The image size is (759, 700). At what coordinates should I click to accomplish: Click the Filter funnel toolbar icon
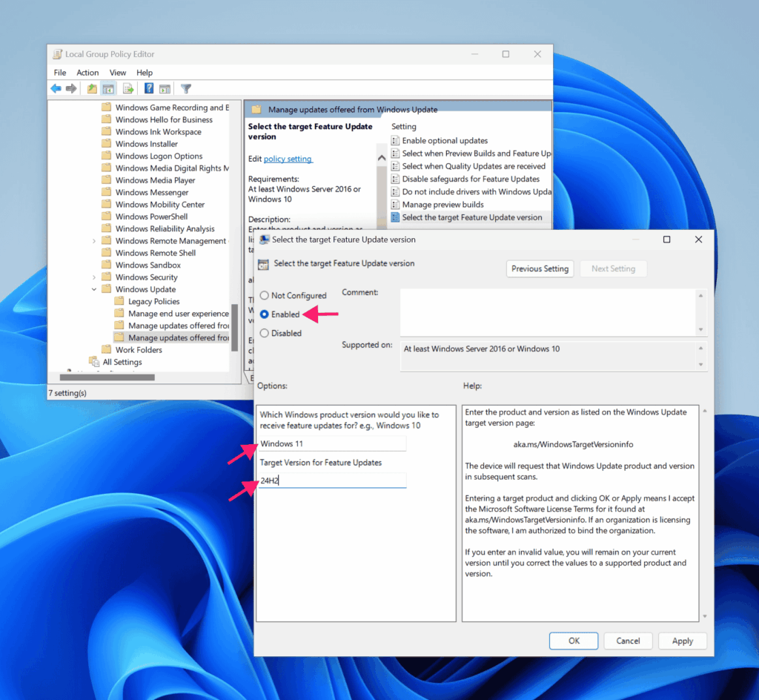[186, 88]
